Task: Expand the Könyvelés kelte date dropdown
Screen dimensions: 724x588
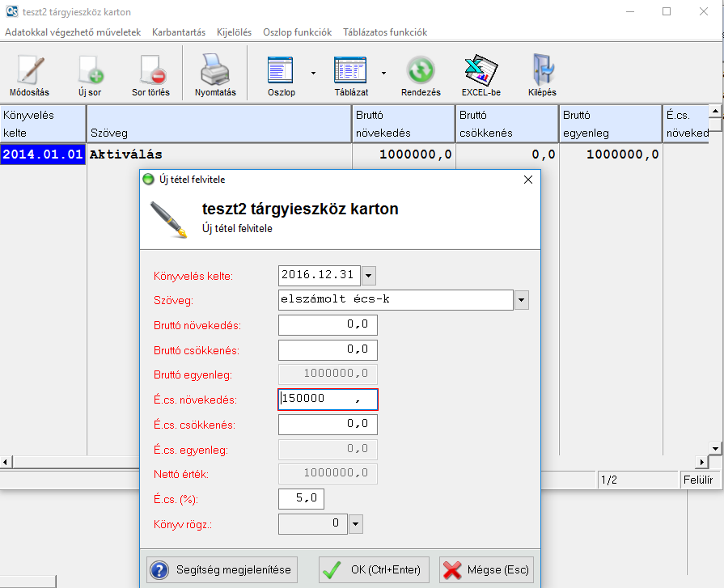Action: tap(369, 276)
